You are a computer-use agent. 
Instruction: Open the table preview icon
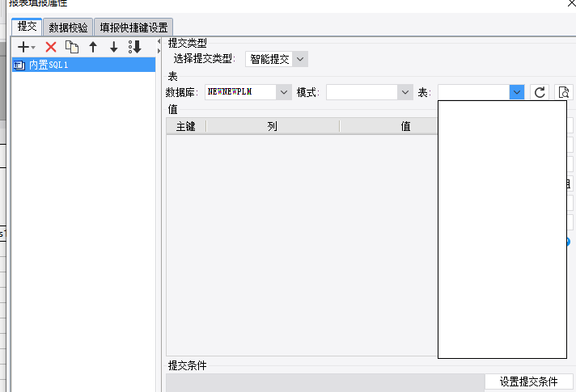coord(564,92)
